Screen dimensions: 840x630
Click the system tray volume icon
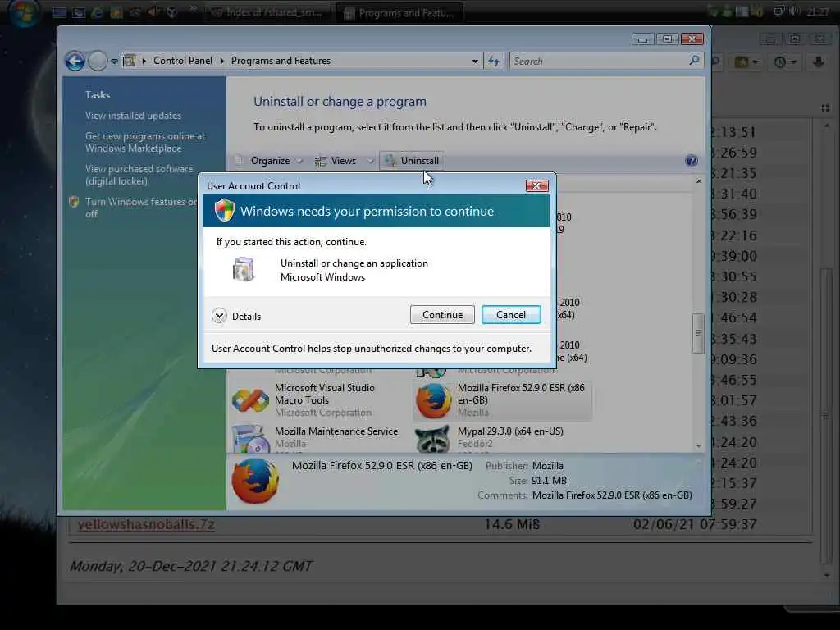point(794,11)
